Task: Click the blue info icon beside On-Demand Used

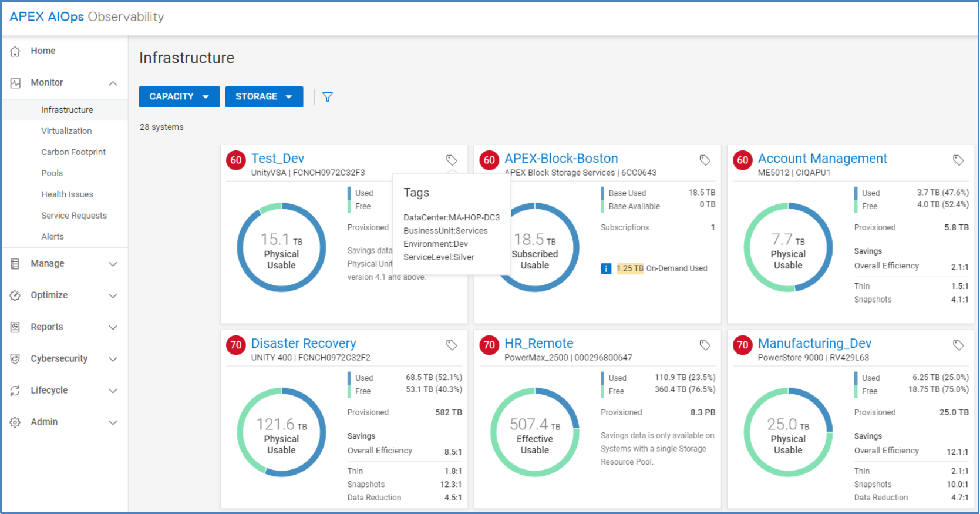Action: pyautogui.click(x=606, y=268)
